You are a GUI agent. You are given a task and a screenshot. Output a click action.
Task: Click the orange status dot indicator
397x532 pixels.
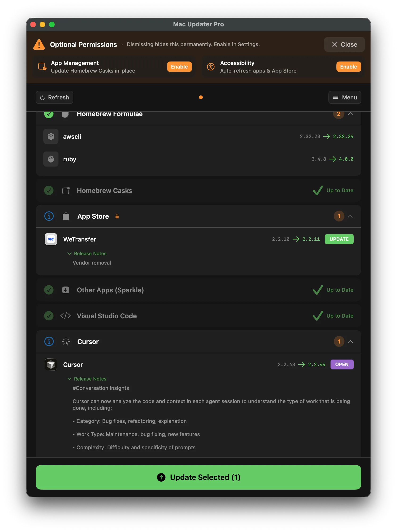tap(201, 97)
